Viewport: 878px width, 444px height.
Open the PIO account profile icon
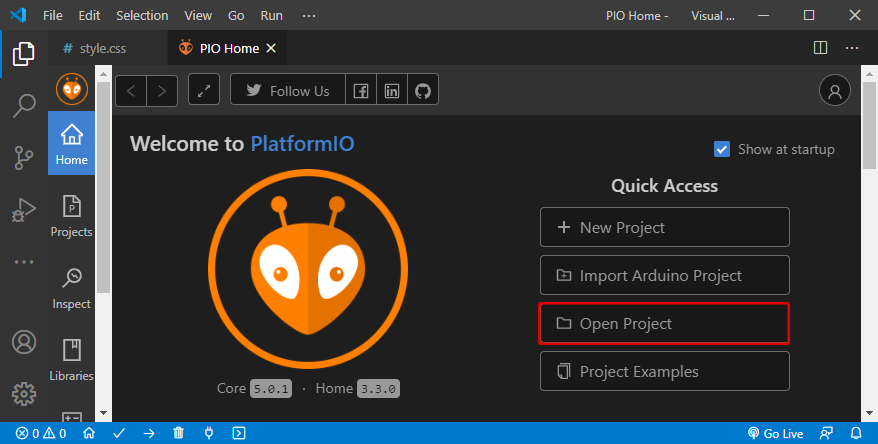[x=835, y=90]
